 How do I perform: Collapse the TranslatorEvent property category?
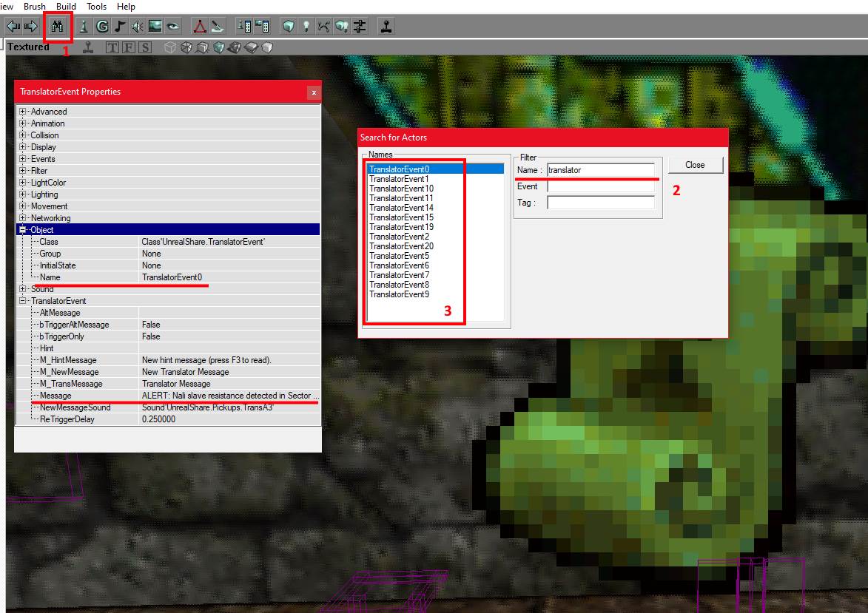point(23,301)
